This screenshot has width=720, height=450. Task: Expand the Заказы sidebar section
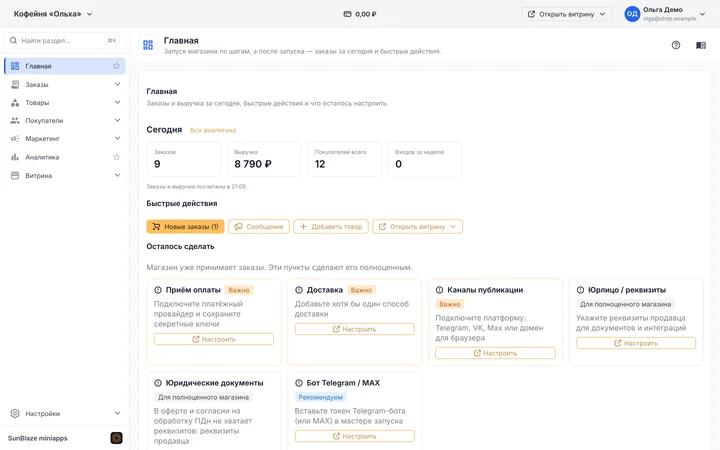tap(118, 84)
